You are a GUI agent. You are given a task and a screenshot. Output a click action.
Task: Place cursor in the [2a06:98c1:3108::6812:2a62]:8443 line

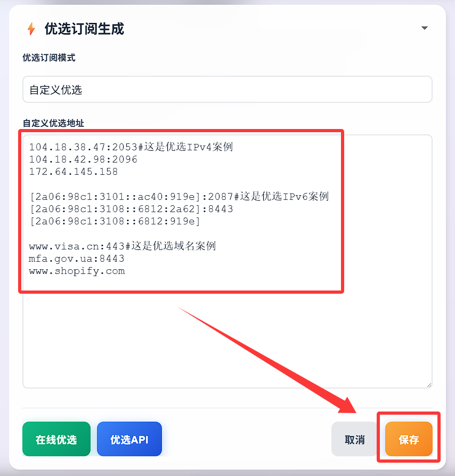[x=131, y=209]
